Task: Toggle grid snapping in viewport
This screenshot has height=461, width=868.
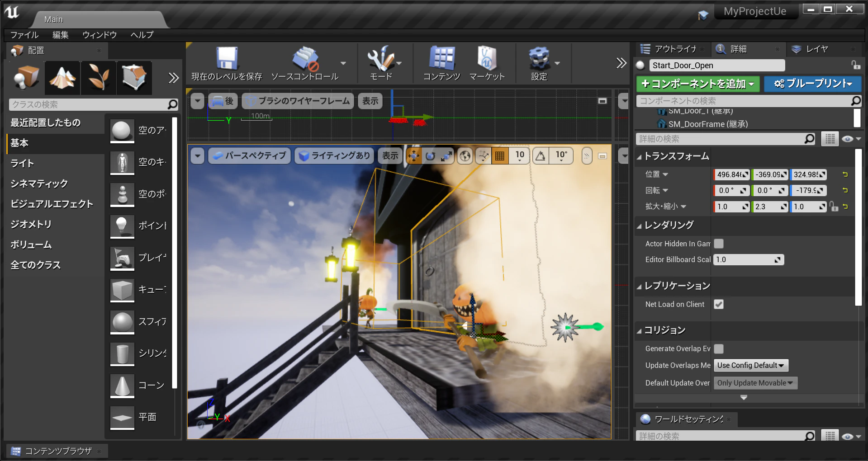Action: (500, 156)
